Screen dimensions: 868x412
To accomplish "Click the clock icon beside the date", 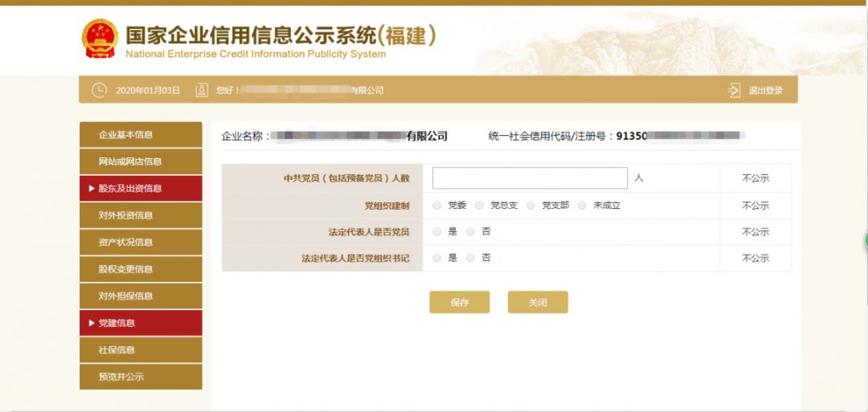I will (99, 90).
